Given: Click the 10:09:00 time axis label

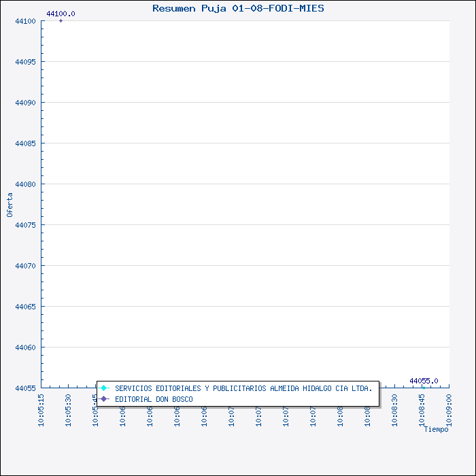Looking at the screenshot, I should [x=449, y=411].
